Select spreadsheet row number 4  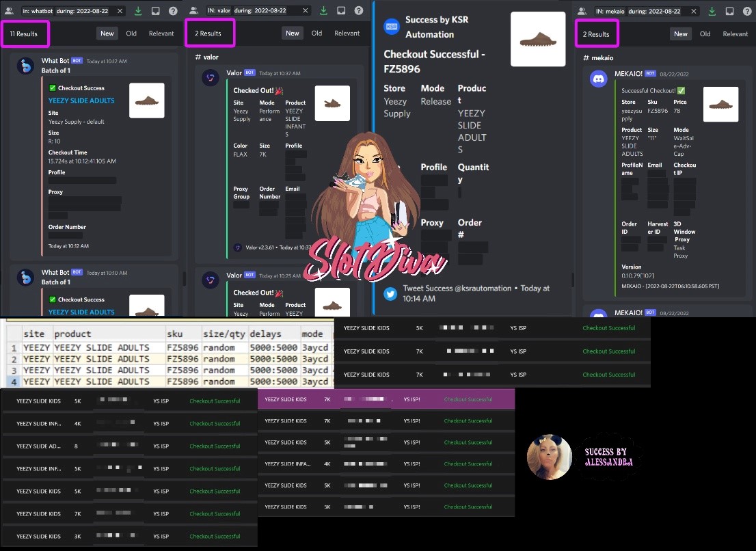[x=14, y=381]
